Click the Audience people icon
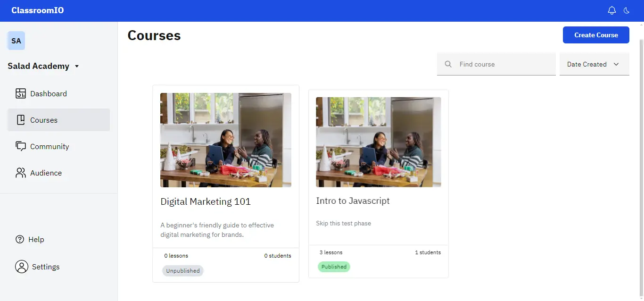This screenshot has height=301, width=644. (21, 173)
